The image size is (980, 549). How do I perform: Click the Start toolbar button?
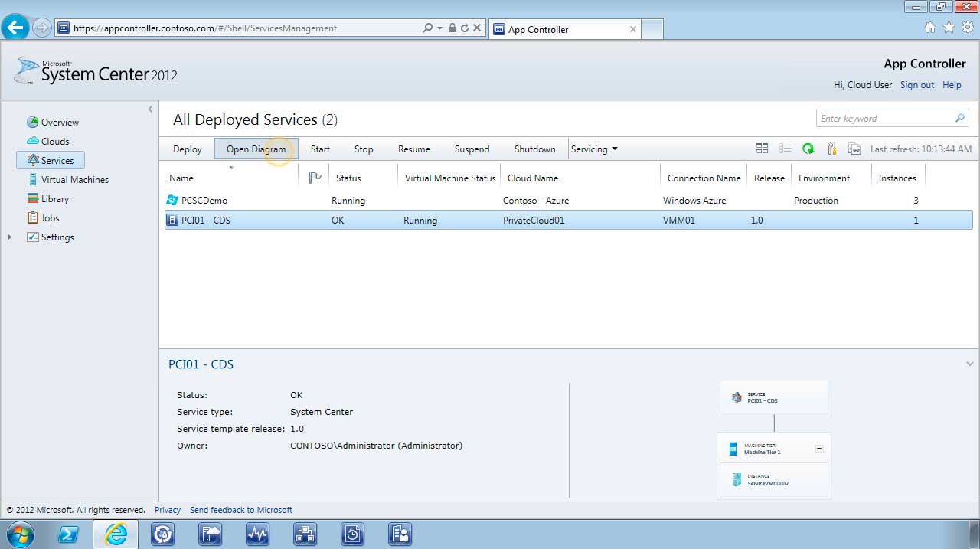(320, 149)
